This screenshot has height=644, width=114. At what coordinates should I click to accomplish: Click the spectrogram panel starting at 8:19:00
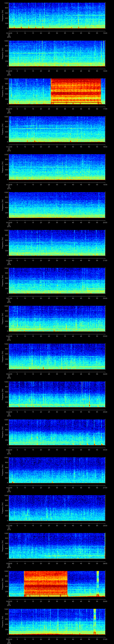point(57,205)
